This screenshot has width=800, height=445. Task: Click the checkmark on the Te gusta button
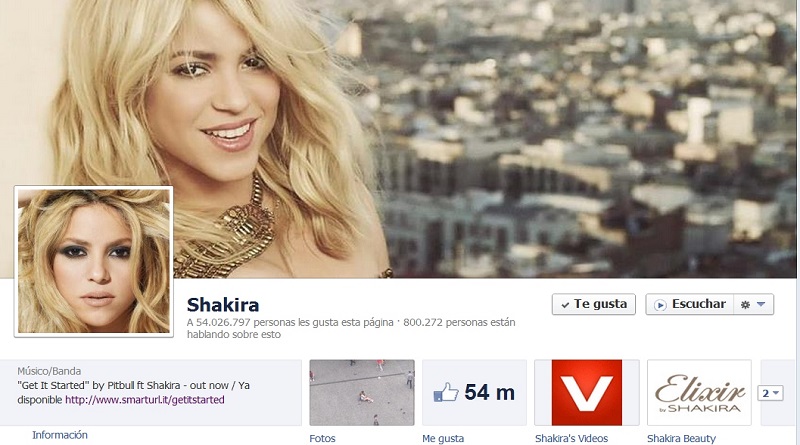565,305
